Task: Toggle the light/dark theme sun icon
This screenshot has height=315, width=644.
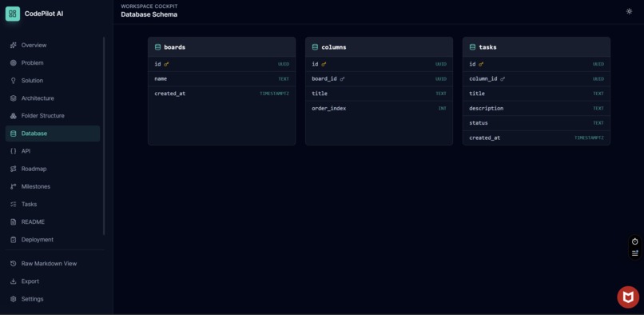Action: pyautogui.click(x=629, y=11)
